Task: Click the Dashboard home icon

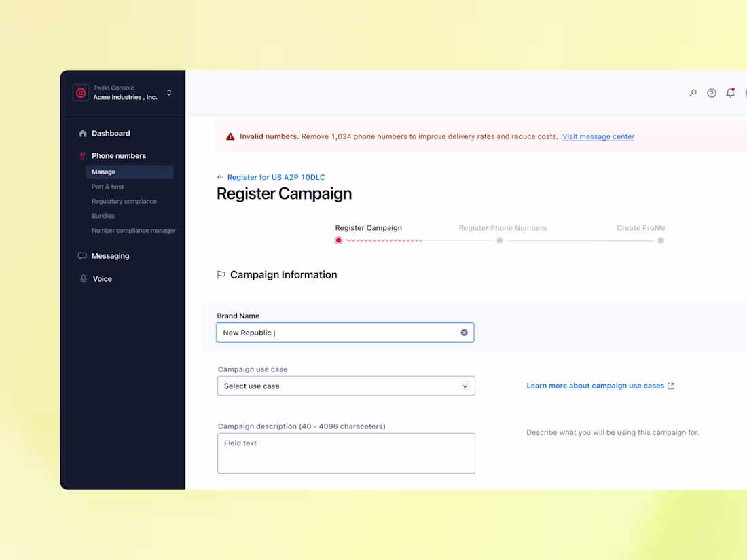Action: [x=83, y=133]
